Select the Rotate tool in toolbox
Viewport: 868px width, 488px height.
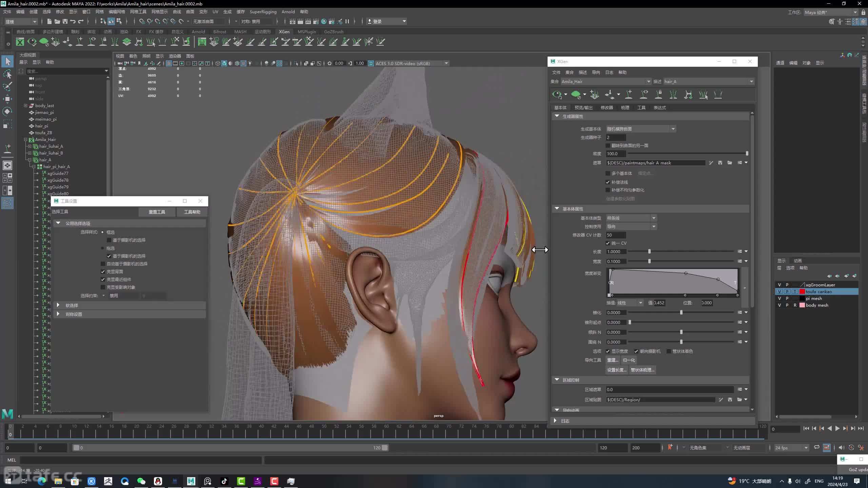pos(7,111)
